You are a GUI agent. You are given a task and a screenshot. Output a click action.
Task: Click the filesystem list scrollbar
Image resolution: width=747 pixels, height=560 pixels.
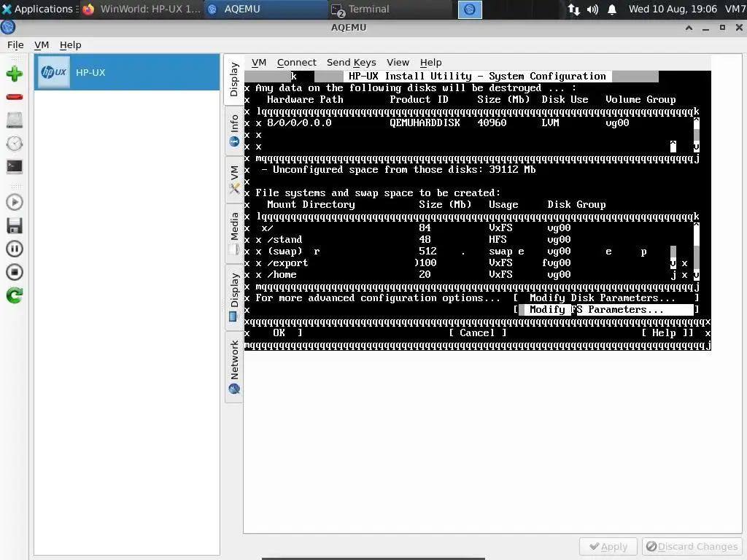696,252
